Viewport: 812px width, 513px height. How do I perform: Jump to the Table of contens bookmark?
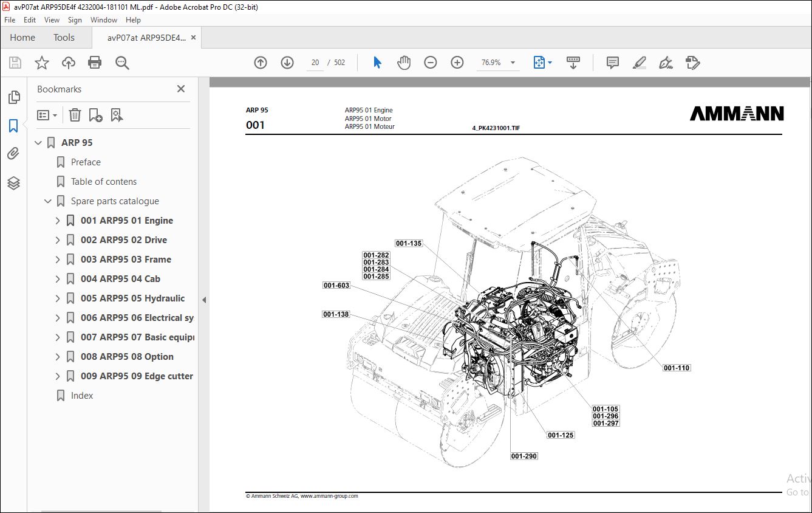click(104, 182)
